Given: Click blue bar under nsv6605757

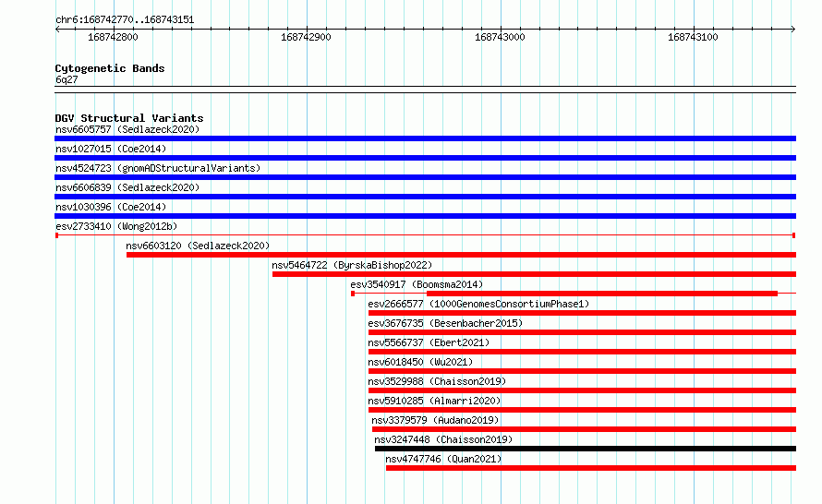Looking at the screenshot, I should [425, 138].
